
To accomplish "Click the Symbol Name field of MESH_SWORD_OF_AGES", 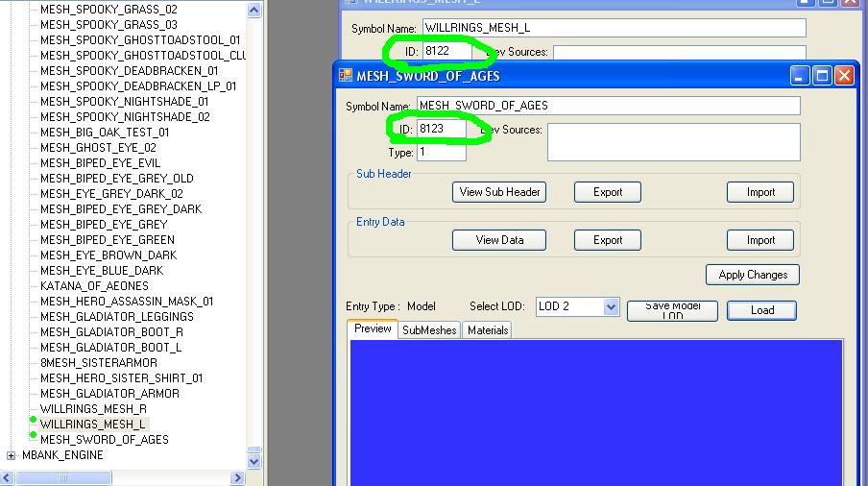I will [x=608, y=106].
